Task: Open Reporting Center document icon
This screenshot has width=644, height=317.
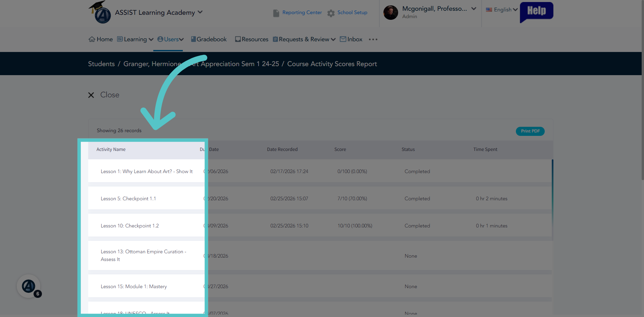Action: 276,13
